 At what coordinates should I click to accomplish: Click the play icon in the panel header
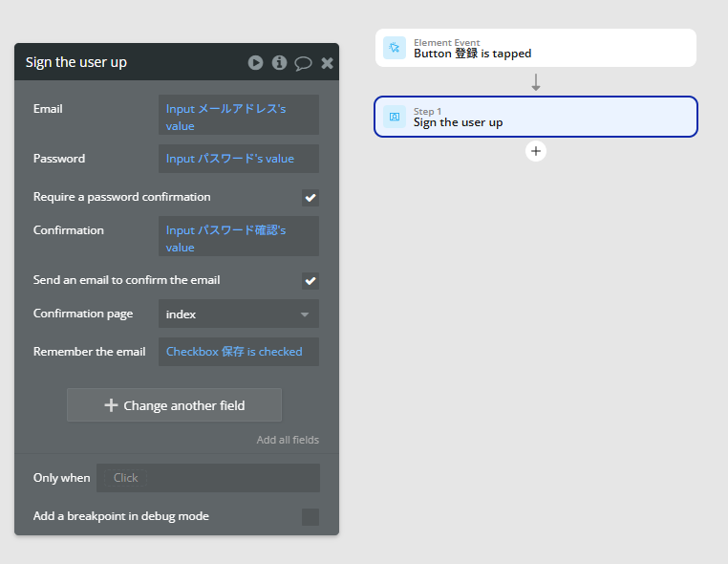click(255, 62)
